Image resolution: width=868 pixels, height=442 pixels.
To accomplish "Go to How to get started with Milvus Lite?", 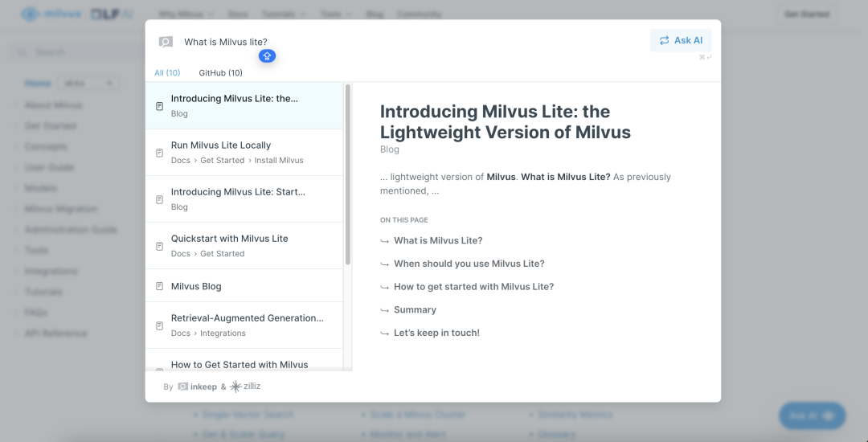I will (474, 287).
